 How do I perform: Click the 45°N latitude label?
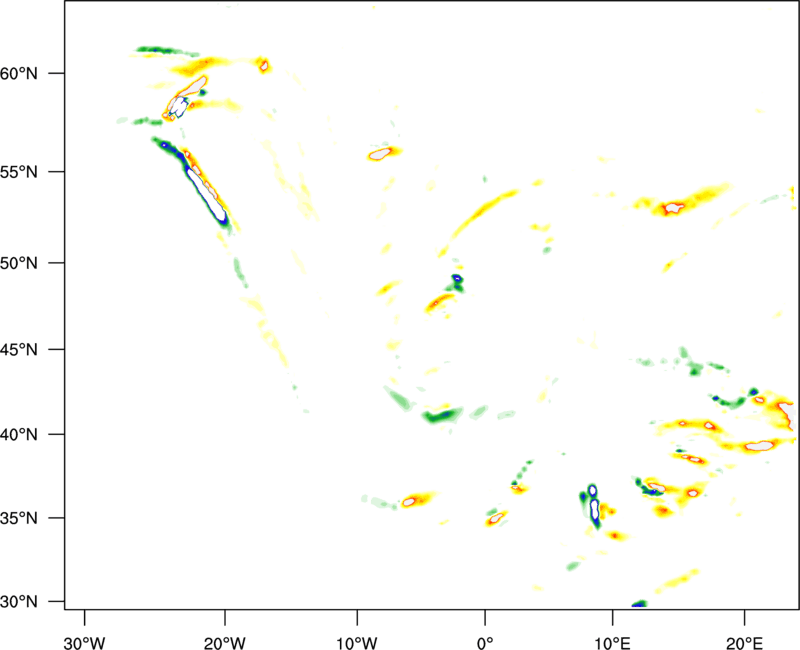tap(19, 349)
